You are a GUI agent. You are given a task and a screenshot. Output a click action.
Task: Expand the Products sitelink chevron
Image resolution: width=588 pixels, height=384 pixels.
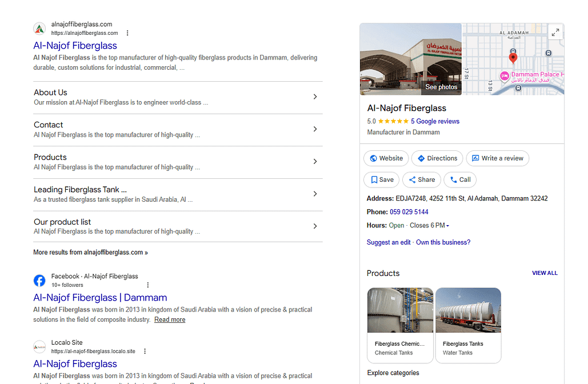[x=315, y=161]
